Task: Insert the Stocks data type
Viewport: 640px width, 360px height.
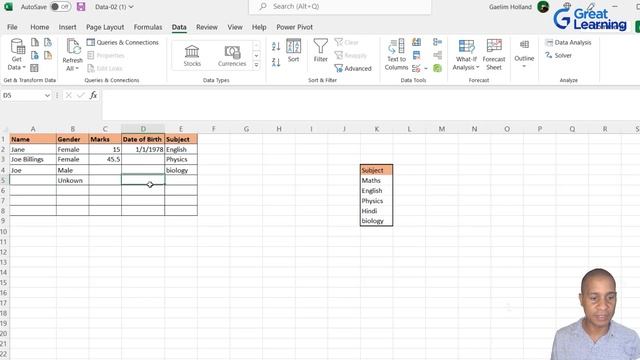Action: click(191, 56)
